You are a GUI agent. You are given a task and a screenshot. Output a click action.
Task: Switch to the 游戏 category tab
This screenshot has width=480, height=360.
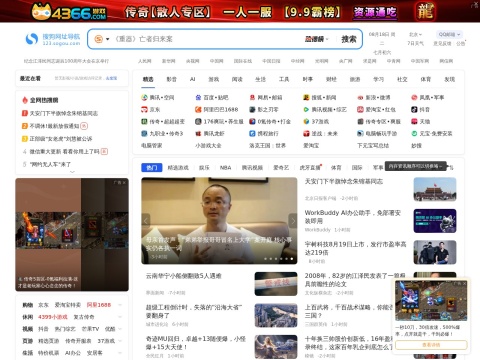click(x=214, y=79)
